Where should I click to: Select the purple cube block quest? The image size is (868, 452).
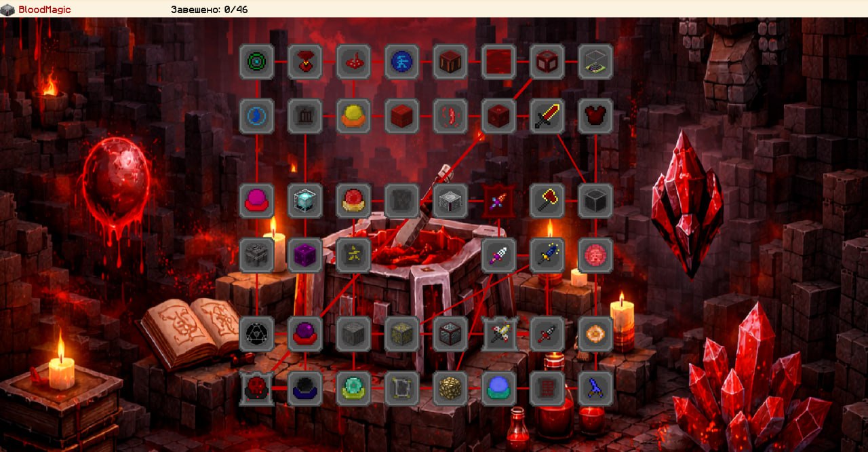[x=305, y=255]
